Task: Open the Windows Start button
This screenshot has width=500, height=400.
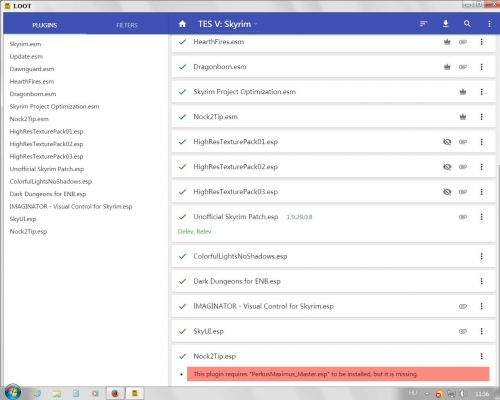Action: 13,393
